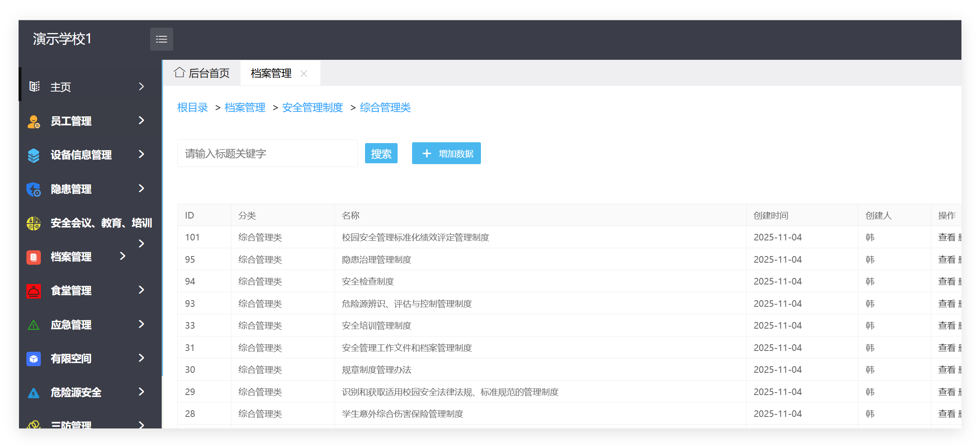980x447 pixels.
Task: Expand the 员工管理 sidebar menu
Action: tap(141, 120)
